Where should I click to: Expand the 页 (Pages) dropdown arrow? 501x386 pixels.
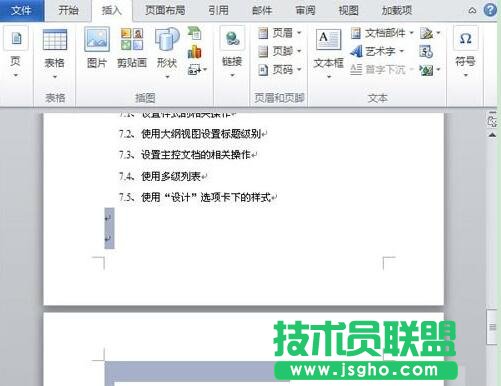pyautogui.click(x=16, y=76)
